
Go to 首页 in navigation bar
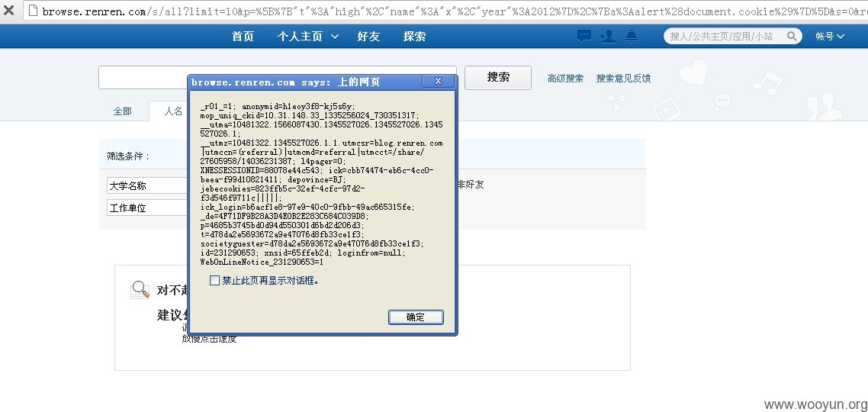243,37
